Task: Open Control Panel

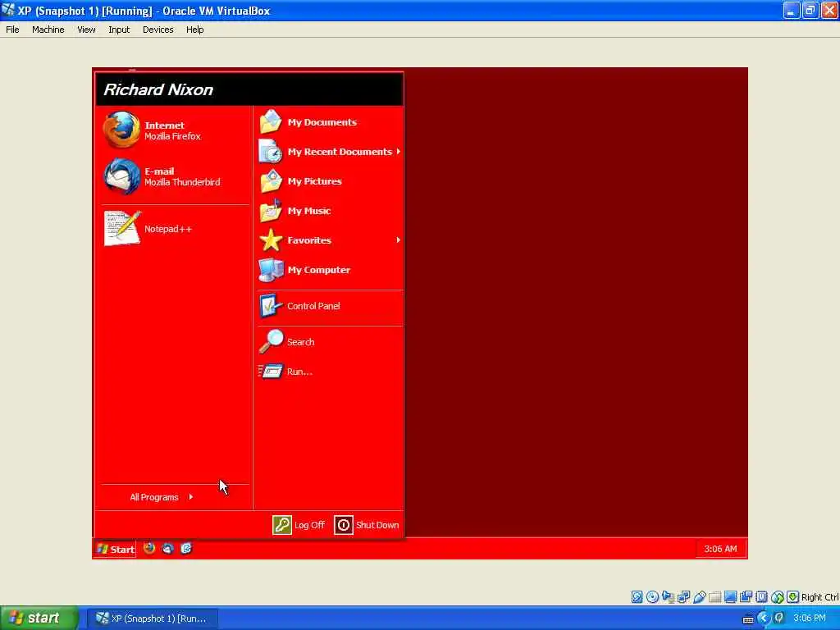Action: (330, 306)
